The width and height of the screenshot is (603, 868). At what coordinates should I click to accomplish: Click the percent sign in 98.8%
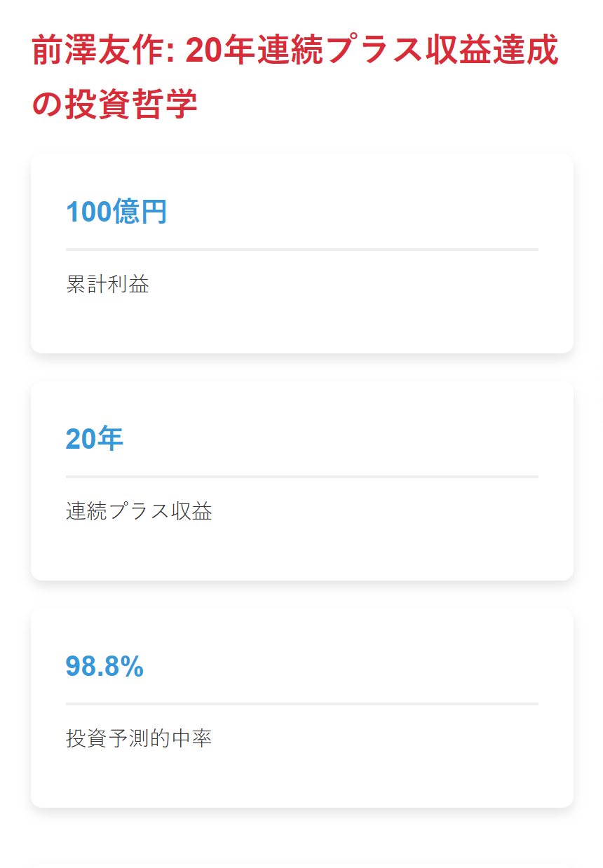(131, 666)
